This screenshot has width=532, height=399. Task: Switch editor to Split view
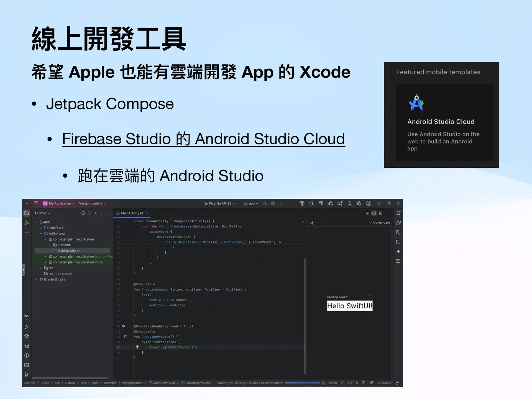[374, 213]
